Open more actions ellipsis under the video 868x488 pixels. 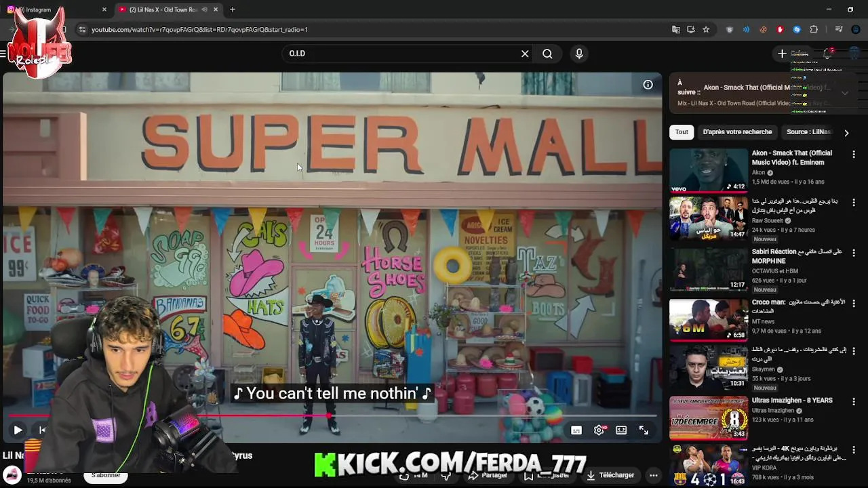click(654, 475)
